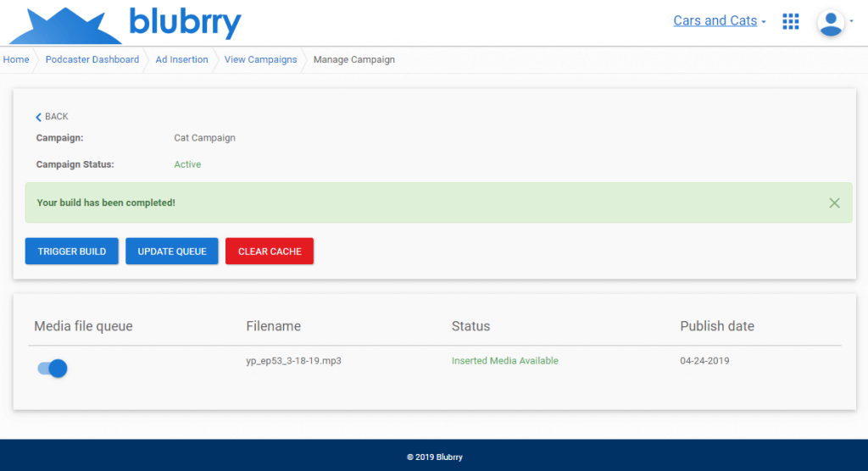Image resolution: width=868 pixels, height=471 pixels.
Task: Click the Active campaign status text
Action: pos(187,164)
